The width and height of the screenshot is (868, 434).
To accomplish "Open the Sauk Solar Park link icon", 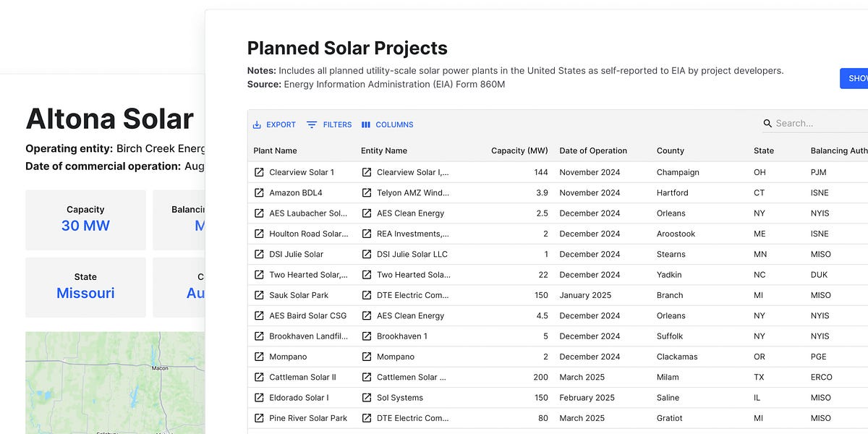I will tap(259, 295).
